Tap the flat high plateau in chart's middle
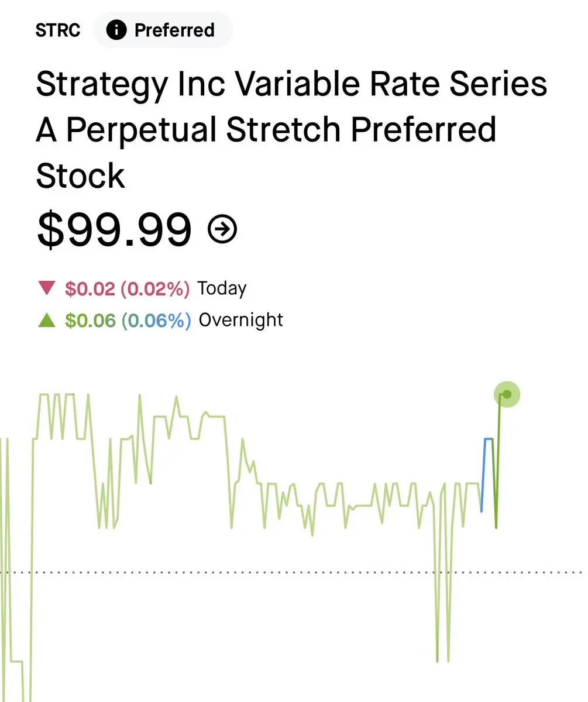588x702 pixels. 214,416
